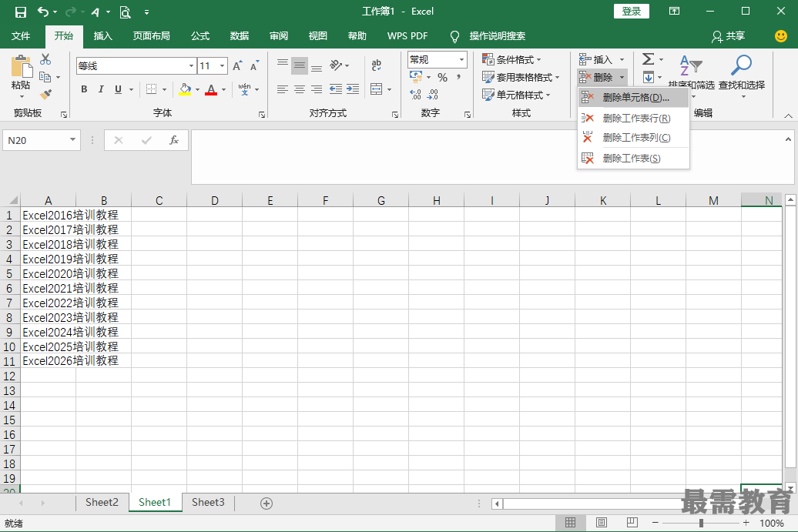The image size is (798, 532).
Task: Click the Save icon in quick access toolbar
Action: click(20, 12)
